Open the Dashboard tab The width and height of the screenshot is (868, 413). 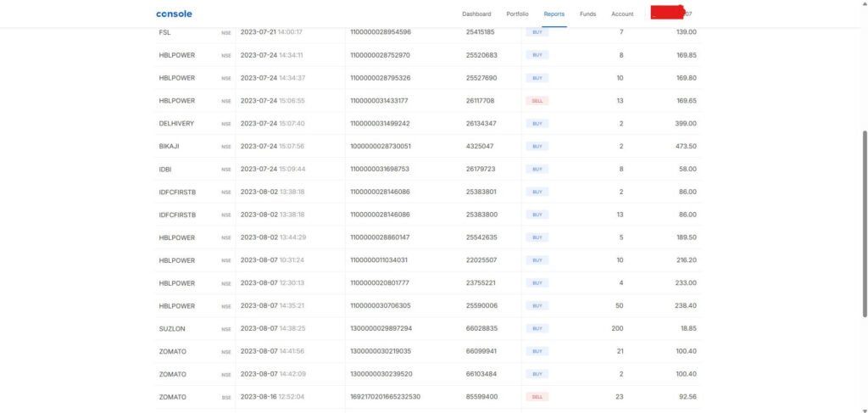[476, 14]
